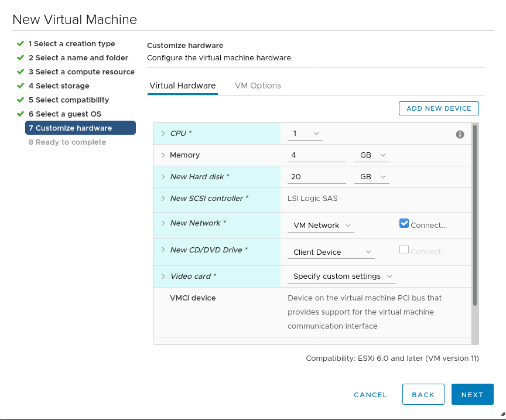Open the Memory unit GB dropdown

pos(371,155)
